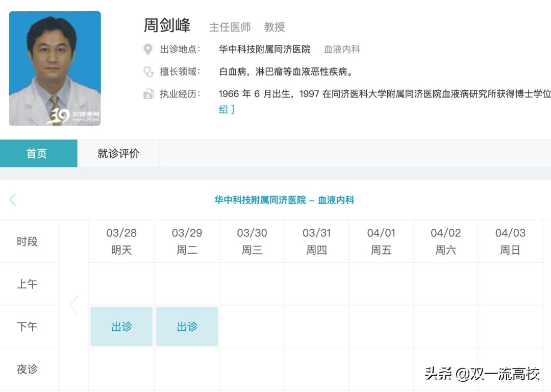Click the briefcase icon beside 执业经历

point(148,94)
